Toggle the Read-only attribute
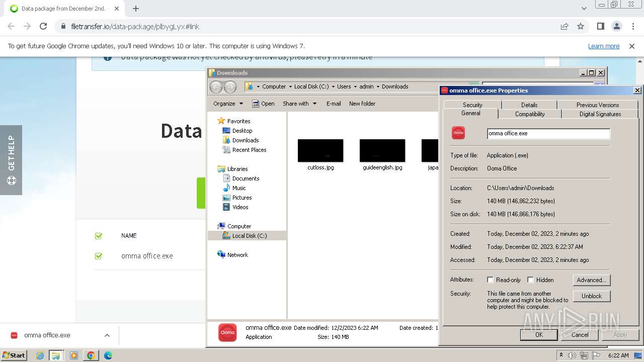This screenshot has width=644, height=362. 490,280
